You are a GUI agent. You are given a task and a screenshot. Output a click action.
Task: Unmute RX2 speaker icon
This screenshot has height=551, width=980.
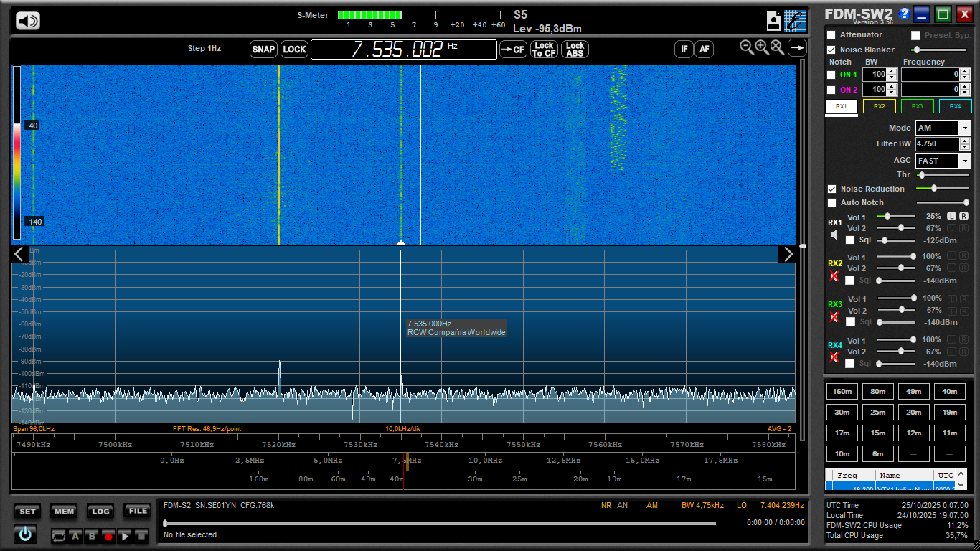[x=834, y=276]
